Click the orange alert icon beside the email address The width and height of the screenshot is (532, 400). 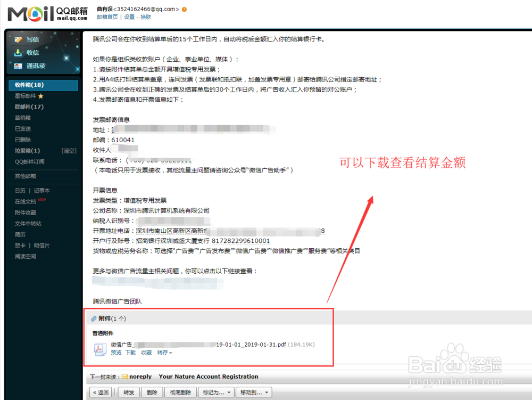[183, 9]
